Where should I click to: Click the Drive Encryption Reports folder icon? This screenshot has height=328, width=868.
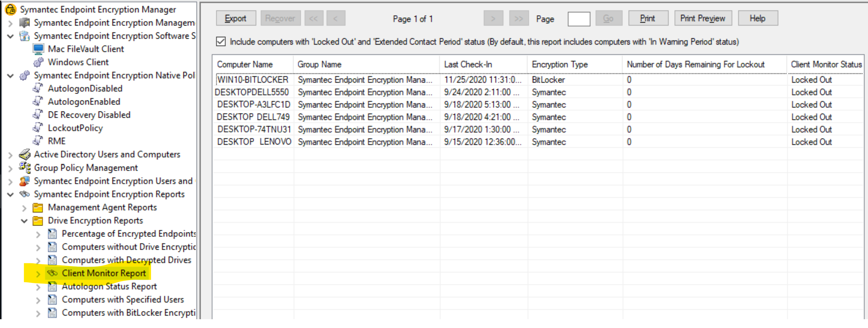tap(38, 221)
